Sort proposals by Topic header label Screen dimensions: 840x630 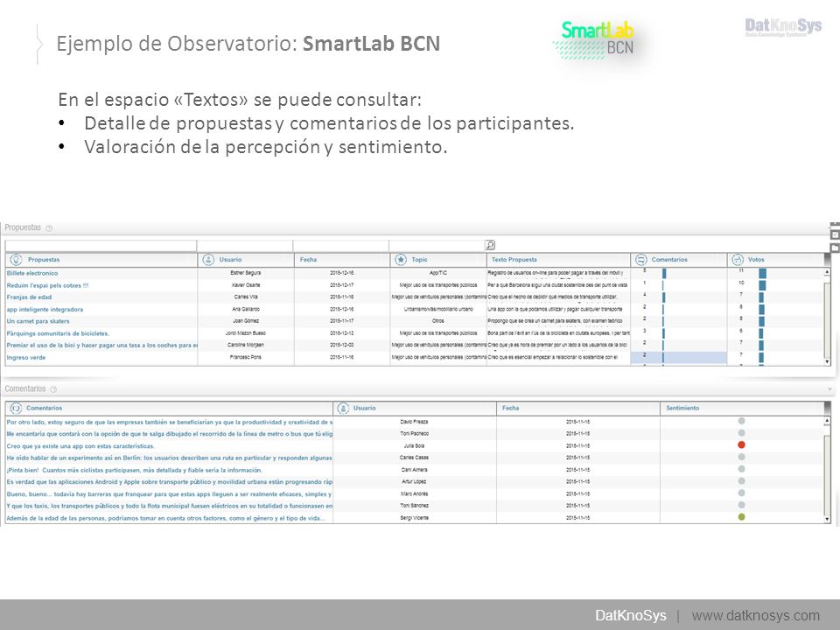click(x=419, y=260)
